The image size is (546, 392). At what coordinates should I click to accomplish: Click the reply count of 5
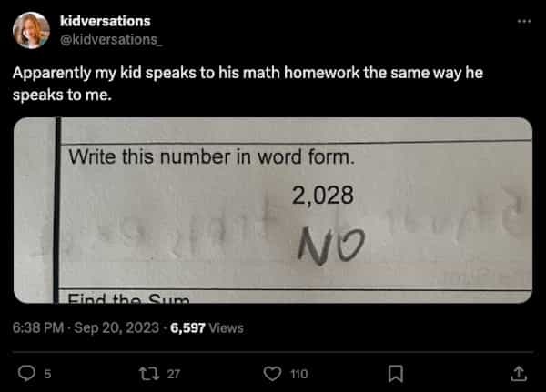[x=48, y=373]
